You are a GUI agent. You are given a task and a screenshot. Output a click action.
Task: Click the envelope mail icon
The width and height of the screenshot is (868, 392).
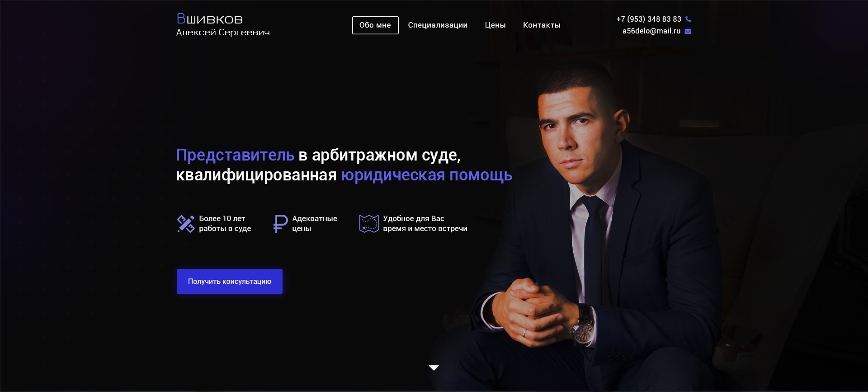pyautogui.click(x=688, y=31)
